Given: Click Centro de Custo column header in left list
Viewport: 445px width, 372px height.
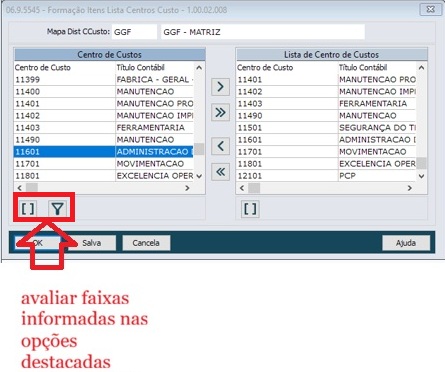Looking at the screenshot, I should click(x=65, y=68).
